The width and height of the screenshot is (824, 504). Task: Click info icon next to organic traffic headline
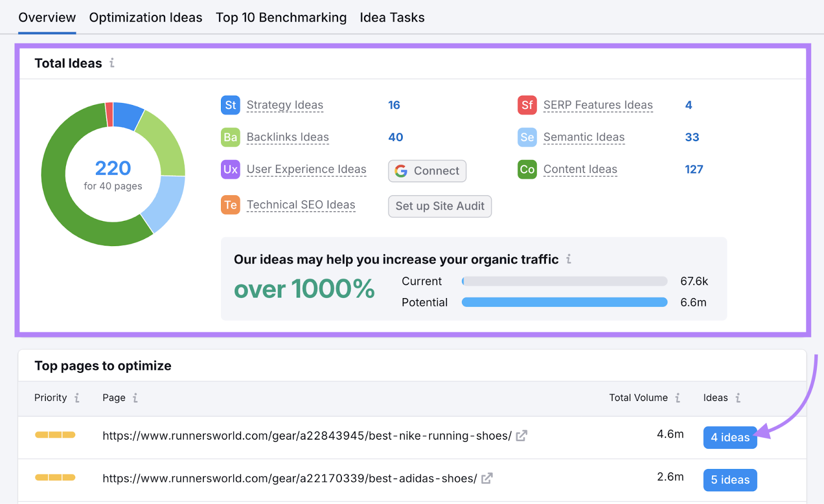(x=569, y=259)
